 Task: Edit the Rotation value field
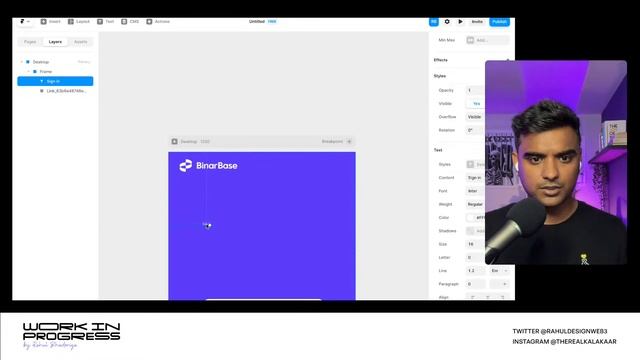point(474,130)
